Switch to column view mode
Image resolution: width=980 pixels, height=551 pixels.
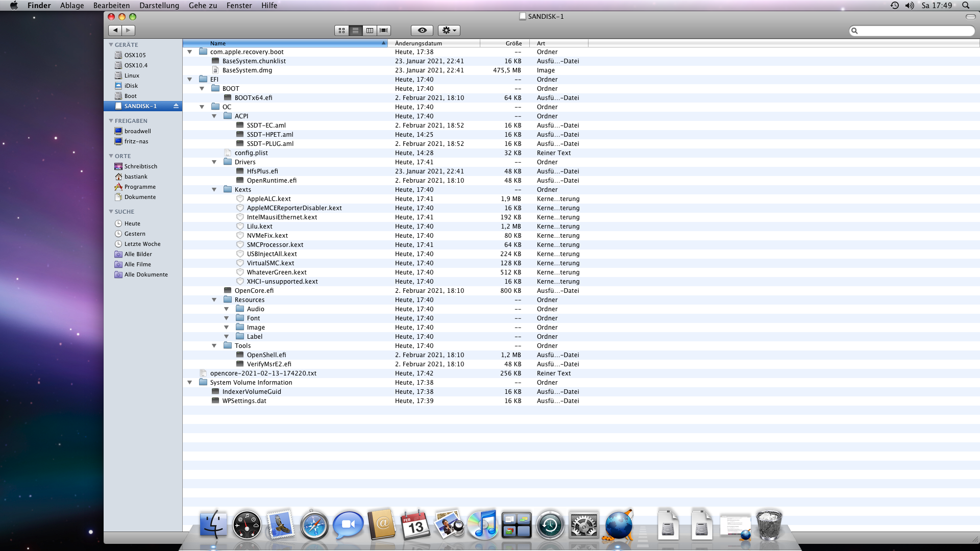(x=370, y=31)
